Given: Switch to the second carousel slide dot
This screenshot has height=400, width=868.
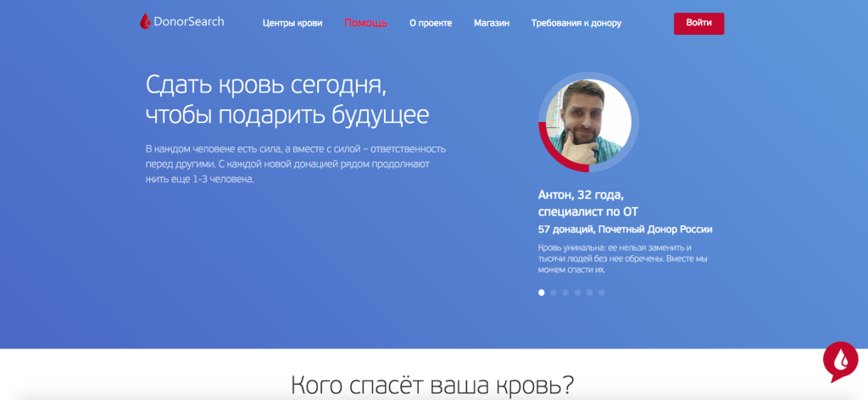Looking at the screenshot, I should click(554, 292).
